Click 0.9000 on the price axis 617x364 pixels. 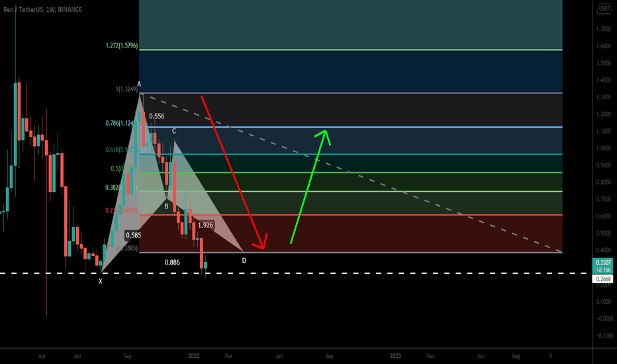604,165
